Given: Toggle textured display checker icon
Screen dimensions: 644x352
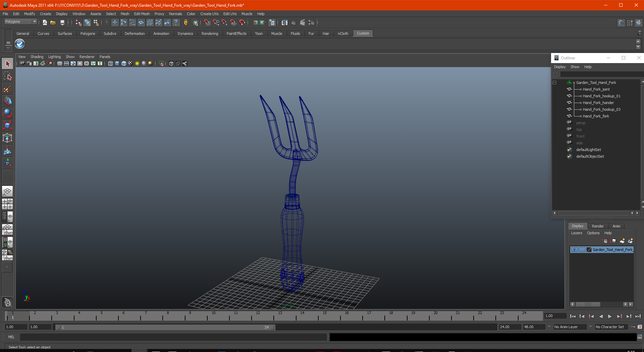Looking at the screenshot, I should point(130,63).
